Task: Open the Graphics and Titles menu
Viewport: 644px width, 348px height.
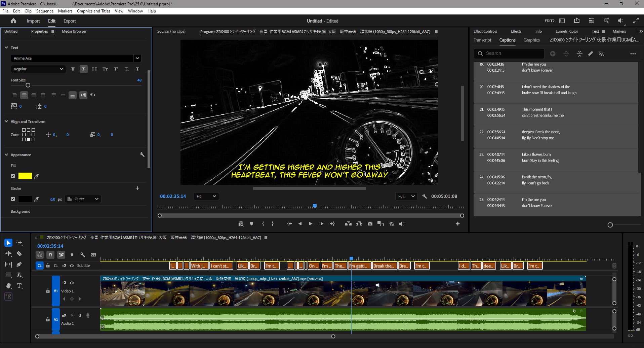Action: click(x=93, y=11)
